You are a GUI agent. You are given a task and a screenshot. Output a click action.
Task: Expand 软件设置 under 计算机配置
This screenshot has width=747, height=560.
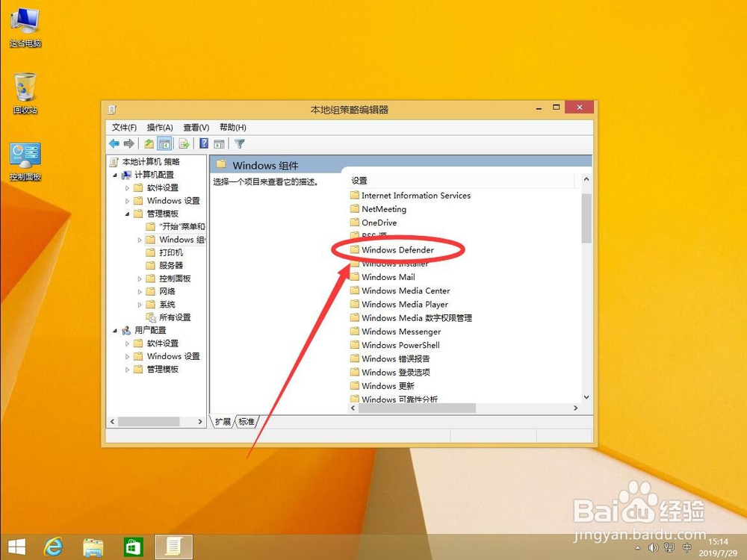[127, 188]
